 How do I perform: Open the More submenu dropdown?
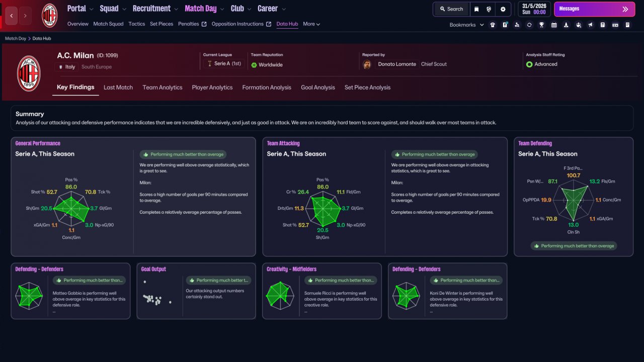coord(311,24)
